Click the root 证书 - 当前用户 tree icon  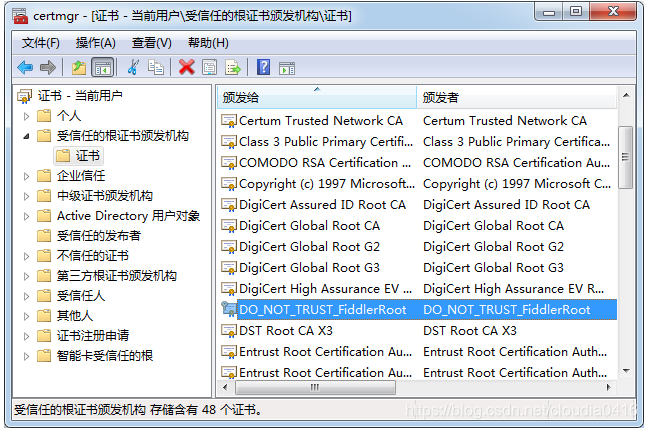click(24, 96)
